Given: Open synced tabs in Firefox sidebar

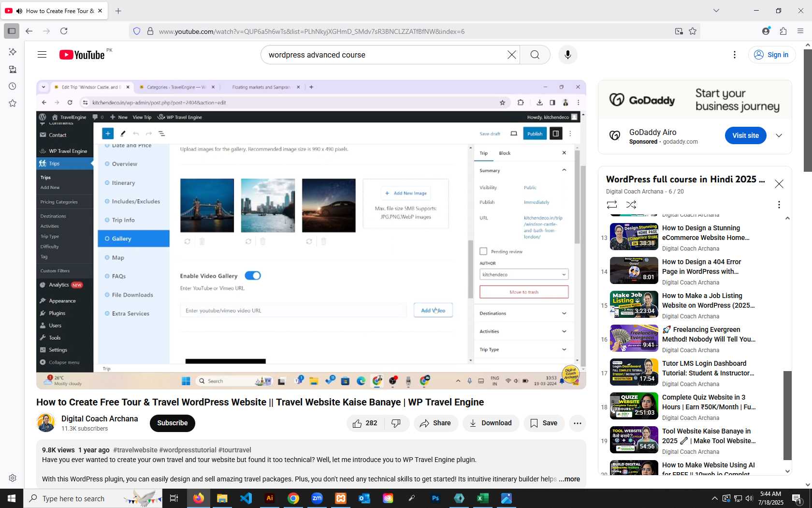Looking at the screenshot, I should click(x=13, y=69).
